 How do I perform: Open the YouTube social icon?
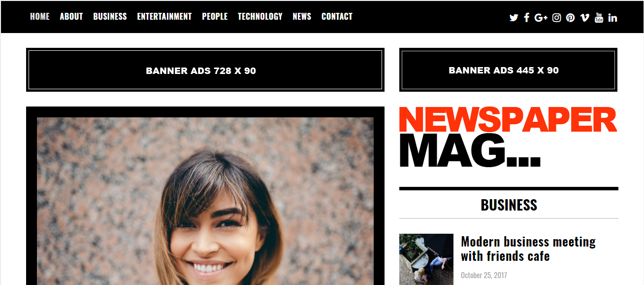coord(599,18)
